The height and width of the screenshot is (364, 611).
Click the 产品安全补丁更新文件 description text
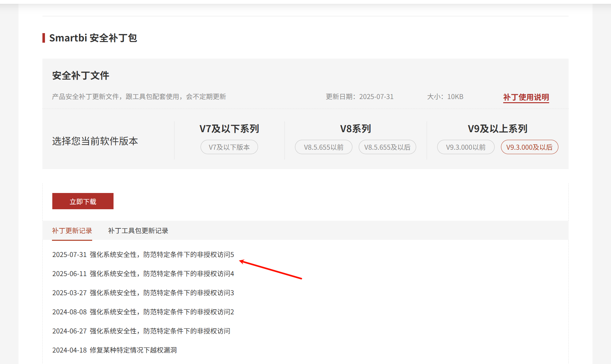click(139, 96)
